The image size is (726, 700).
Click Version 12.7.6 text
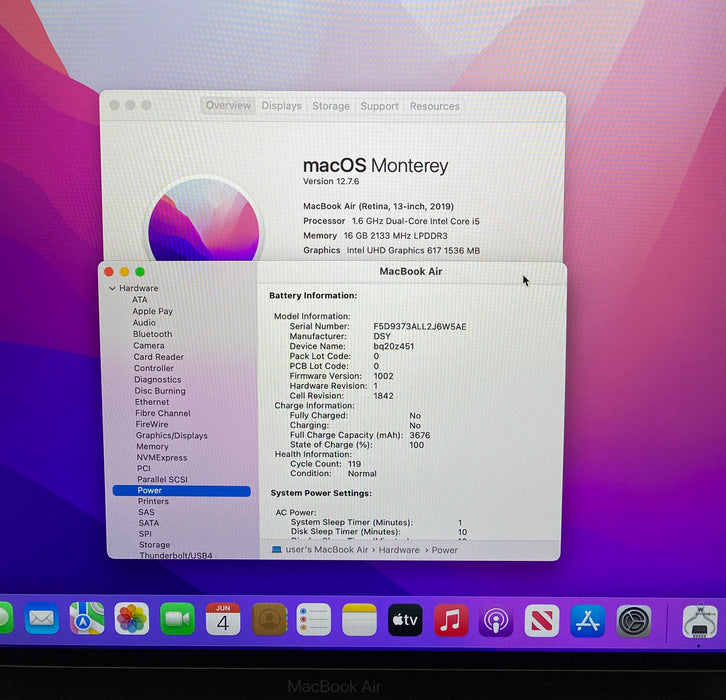coord(331,181)
